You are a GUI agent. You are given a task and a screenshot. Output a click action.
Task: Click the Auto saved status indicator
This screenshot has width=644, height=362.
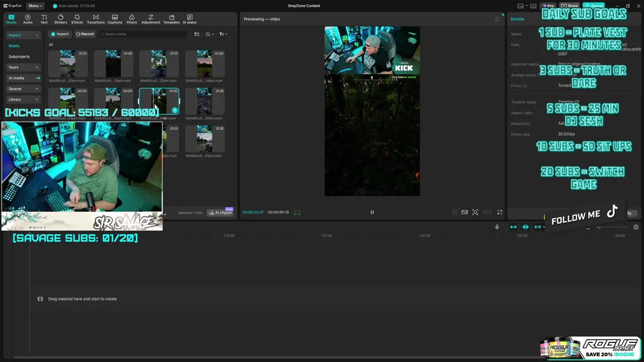73,6
